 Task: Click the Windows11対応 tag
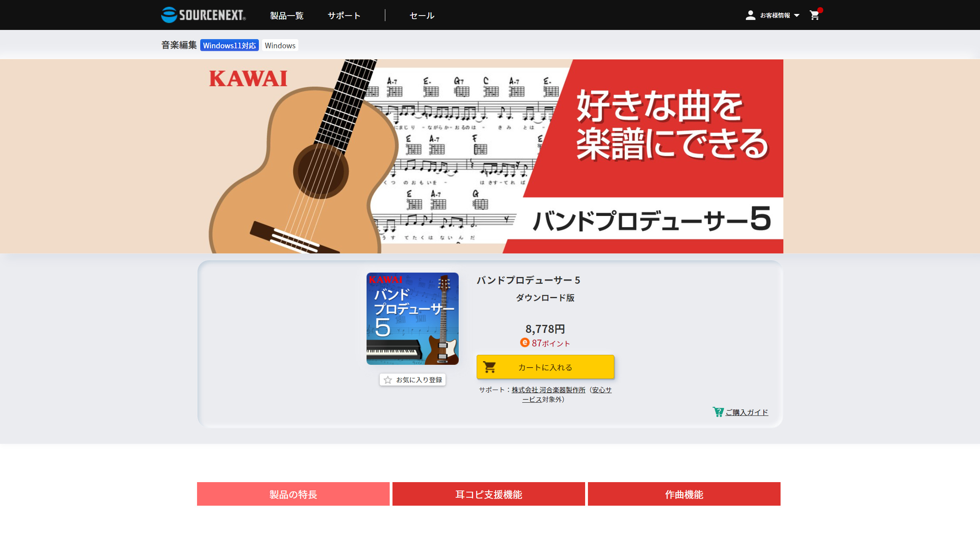click(229, 45)
